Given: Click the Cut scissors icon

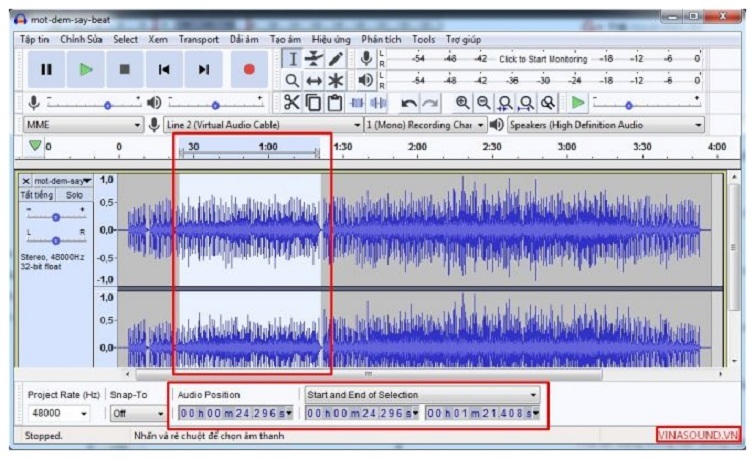Looking at the screenshot, I should (x=291, y=102).
